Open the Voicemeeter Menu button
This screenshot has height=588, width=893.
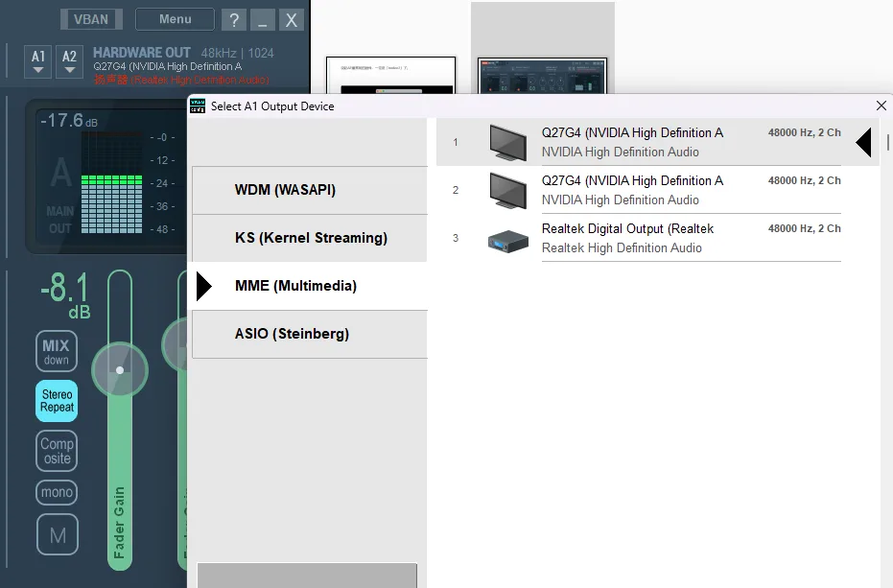click(175, 19)
